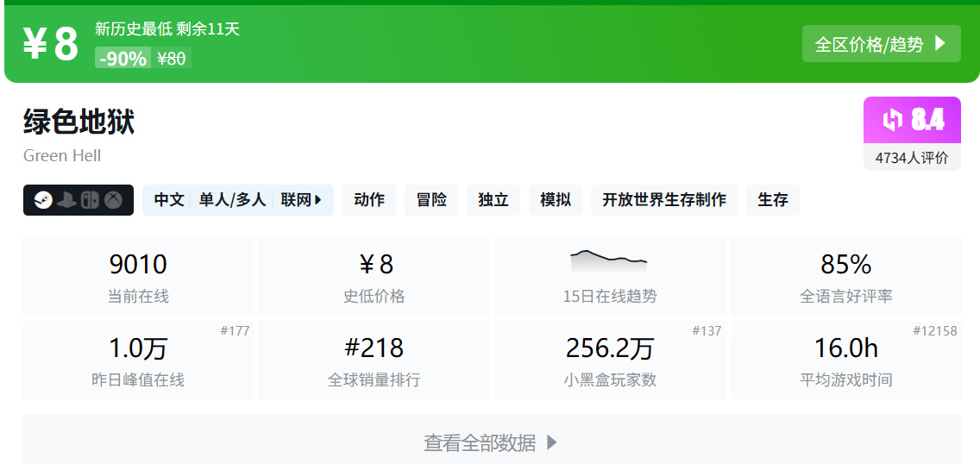
Task: Expand the 中文 单人/多人 联网 info tag
Action: 238,200
